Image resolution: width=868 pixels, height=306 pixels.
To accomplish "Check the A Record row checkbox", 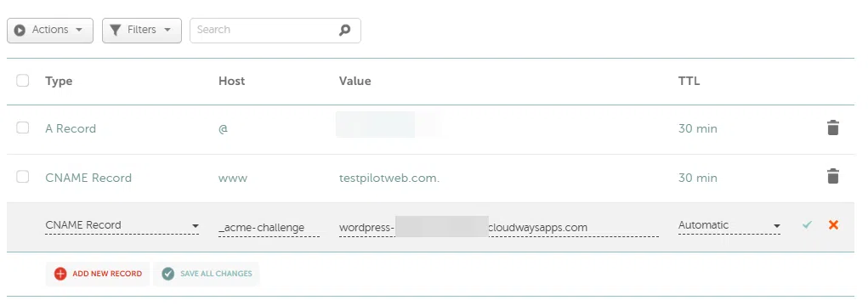I will 23,127.
